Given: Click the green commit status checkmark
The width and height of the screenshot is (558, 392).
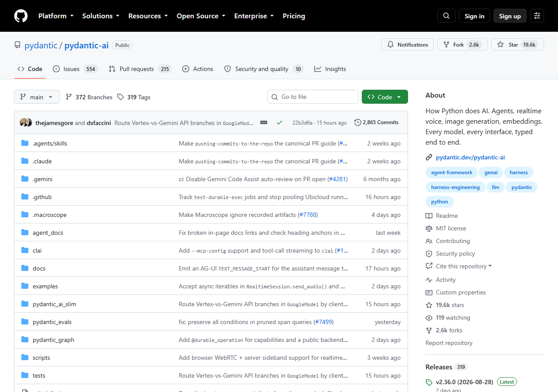Looking at the screenshot, I should click(x=279, y=122).
